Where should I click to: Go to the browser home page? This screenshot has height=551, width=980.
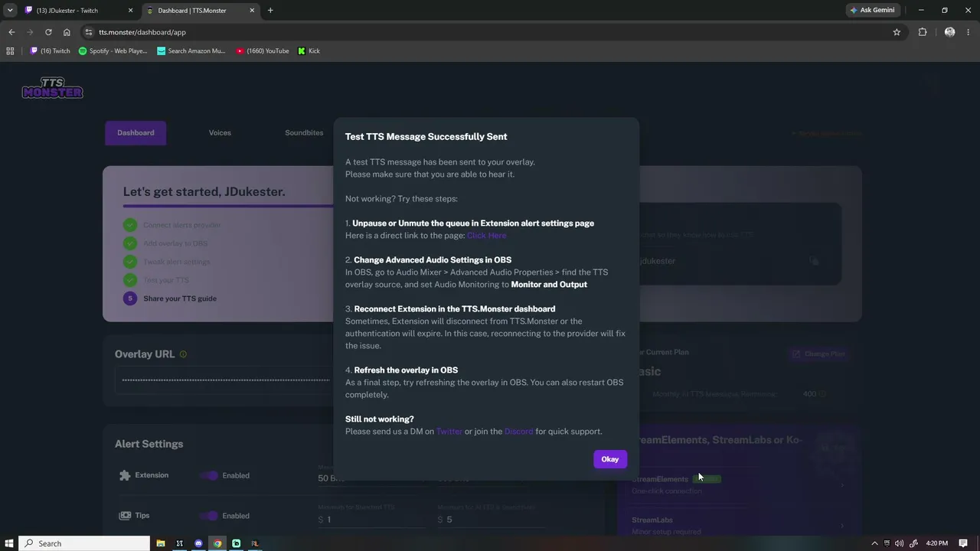[x=67, y=32]
